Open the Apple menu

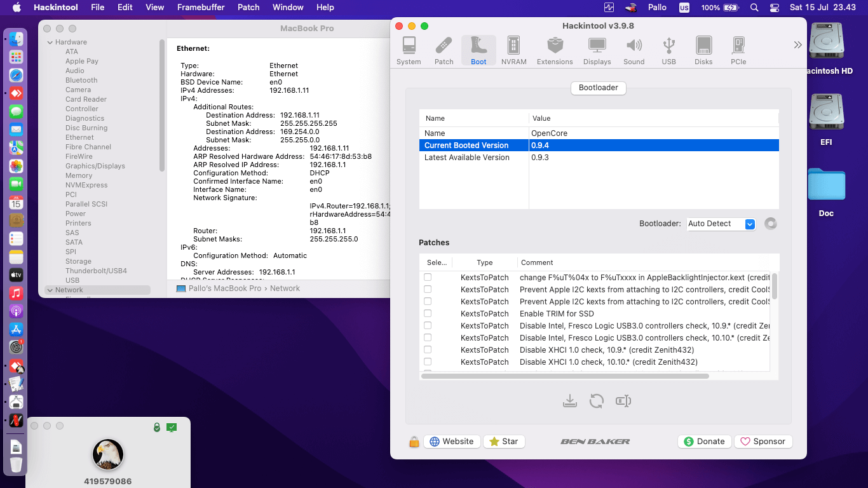(x=17, y=8)
